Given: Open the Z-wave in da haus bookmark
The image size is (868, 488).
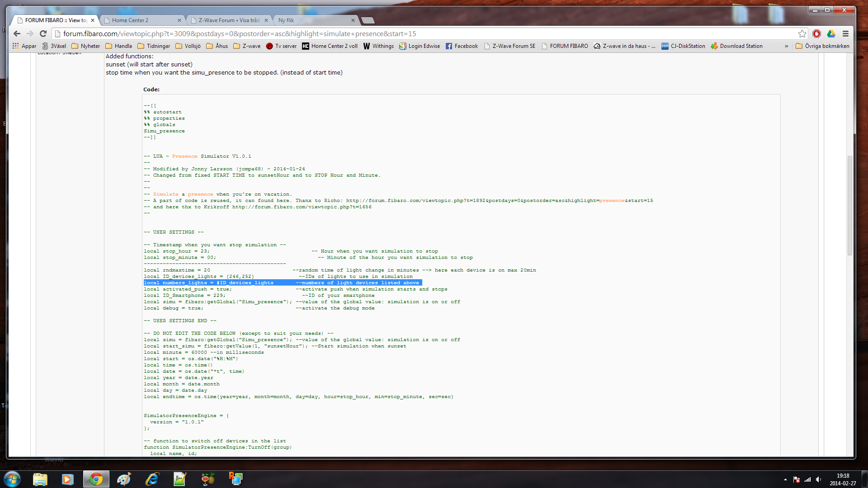Looking at the screenshot, I should point(624,46).
